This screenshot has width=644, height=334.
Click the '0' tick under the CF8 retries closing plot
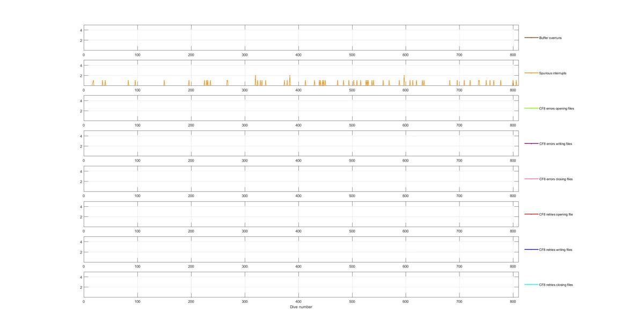(x=84, y=302)
